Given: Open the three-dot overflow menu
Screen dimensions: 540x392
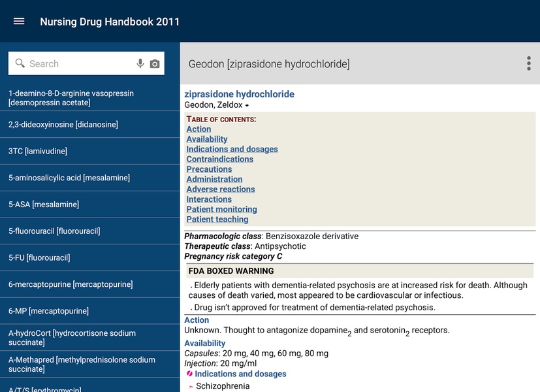Looking at the screenshot, I should point(529,63).
